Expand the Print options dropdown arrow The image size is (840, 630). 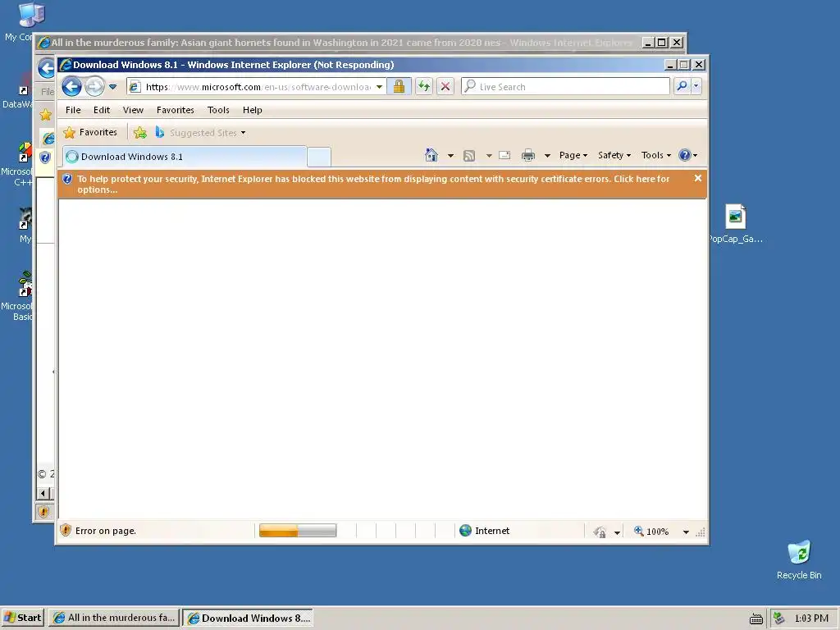pyautogui.click(x=547, y=156)
